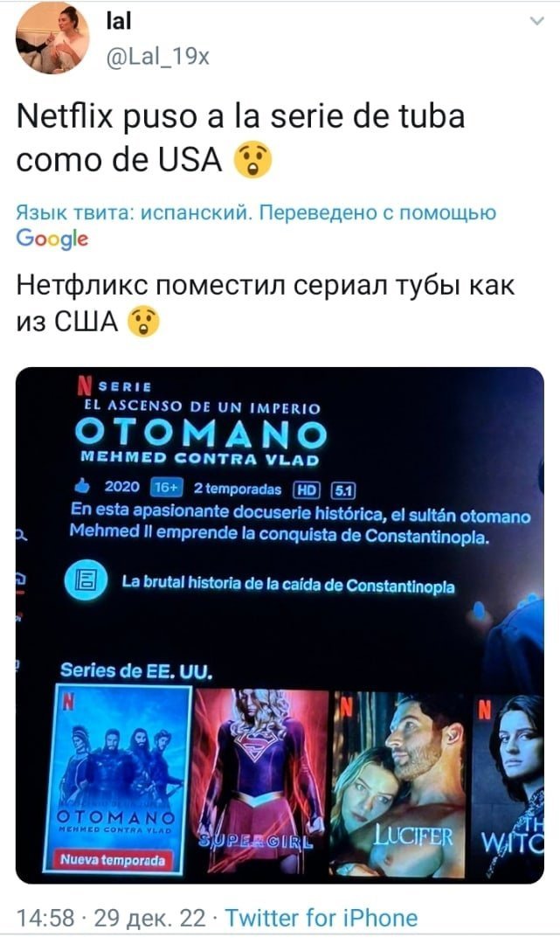Screen dimensions: 560x944
Task: Open the Supergirl poster thumbnail
Action: (x=260, y=780)
